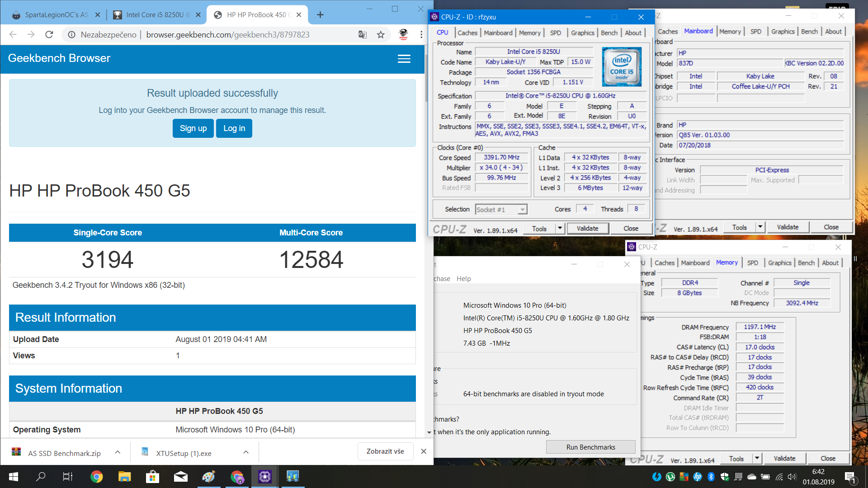The image size is (868, 488).
Task: Click Run Benchmarks in Geekbench app
Action: point(590,447)
